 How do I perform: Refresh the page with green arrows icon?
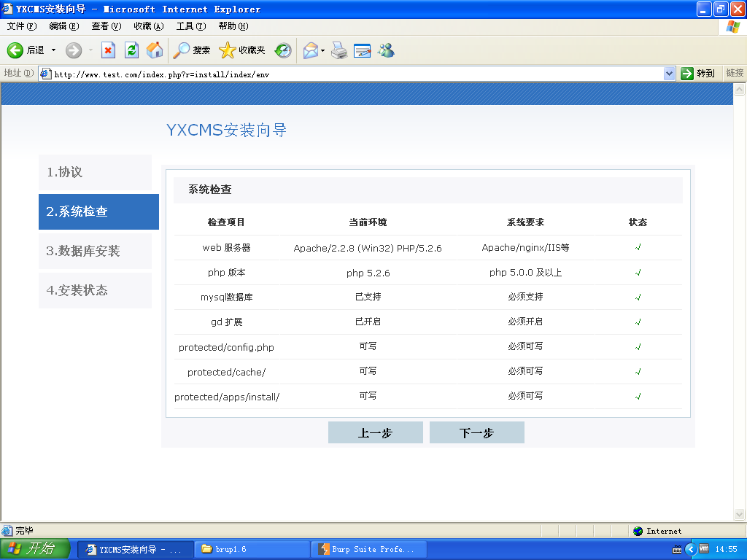pyautogui.click(x=131, y=50)
